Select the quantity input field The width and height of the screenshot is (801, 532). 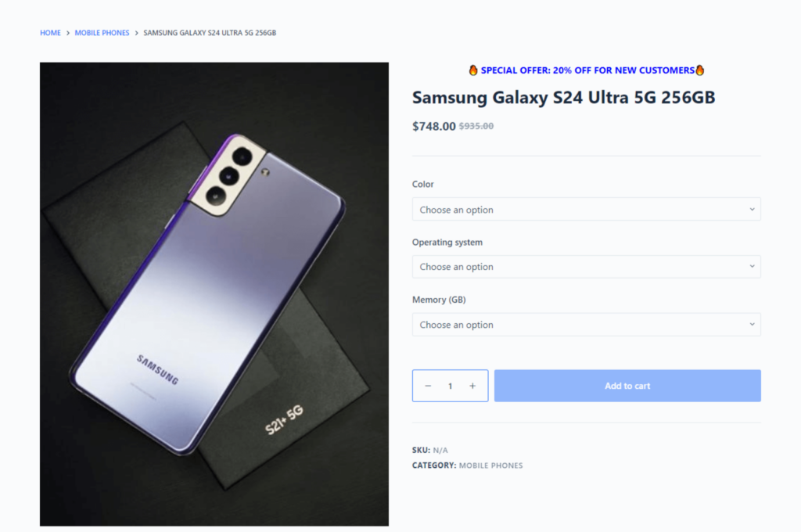(450, 385)
